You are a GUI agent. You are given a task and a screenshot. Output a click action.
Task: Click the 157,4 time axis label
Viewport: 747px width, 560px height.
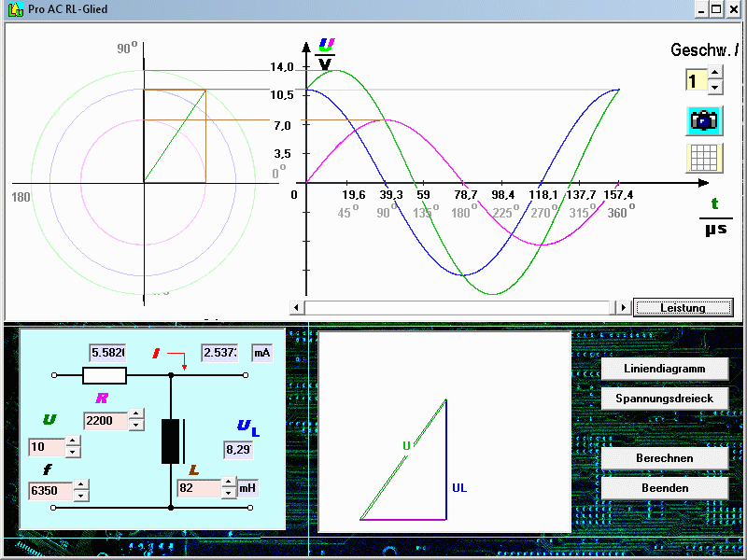(618, 195)
